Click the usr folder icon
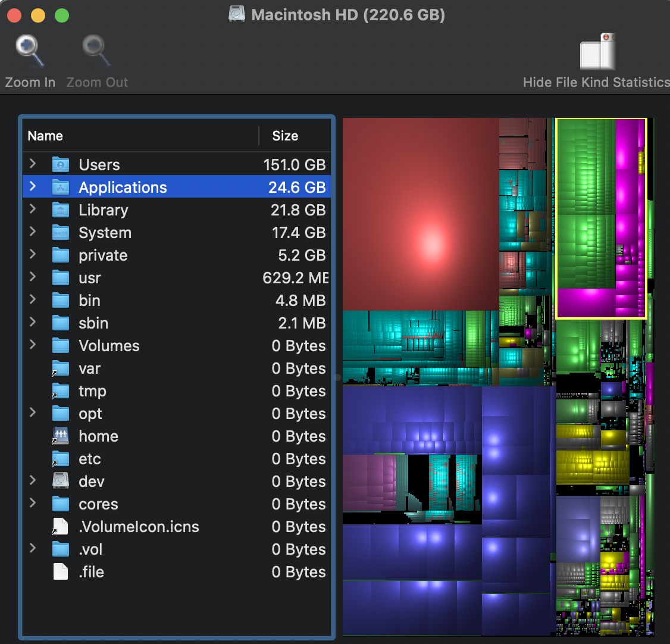The height and width of the screenshot is (644, 670). 61,278
